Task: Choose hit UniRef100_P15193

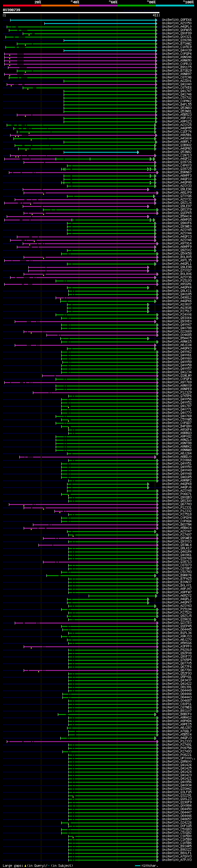Action: 177,281
